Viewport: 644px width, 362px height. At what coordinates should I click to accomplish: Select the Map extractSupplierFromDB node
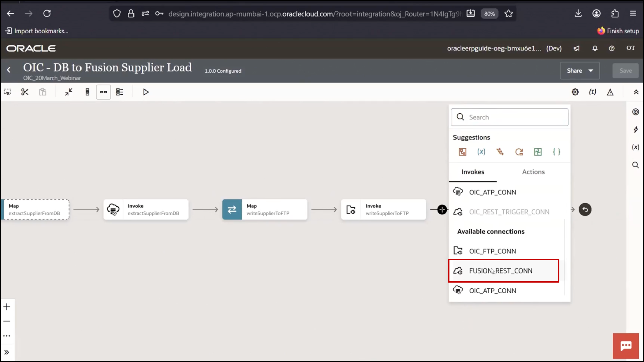(35, 209)
